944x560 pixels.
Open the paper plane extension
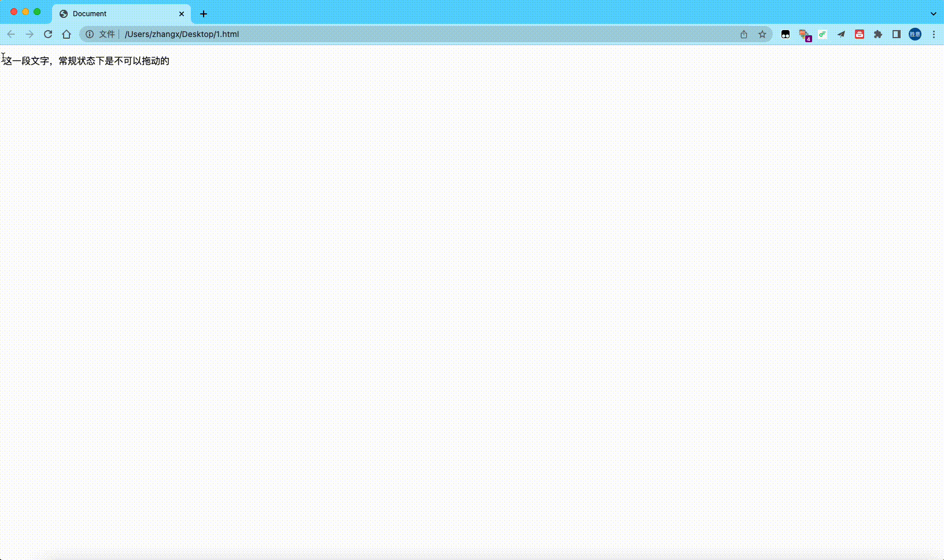click(841, 34)
